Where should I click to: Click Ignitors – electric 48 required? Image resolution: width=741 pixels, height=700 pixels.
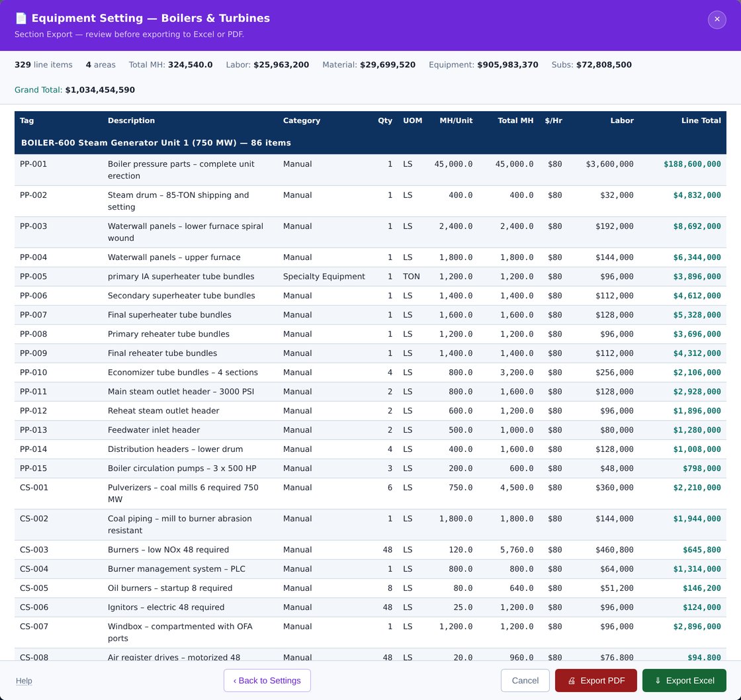click(166, 607)
